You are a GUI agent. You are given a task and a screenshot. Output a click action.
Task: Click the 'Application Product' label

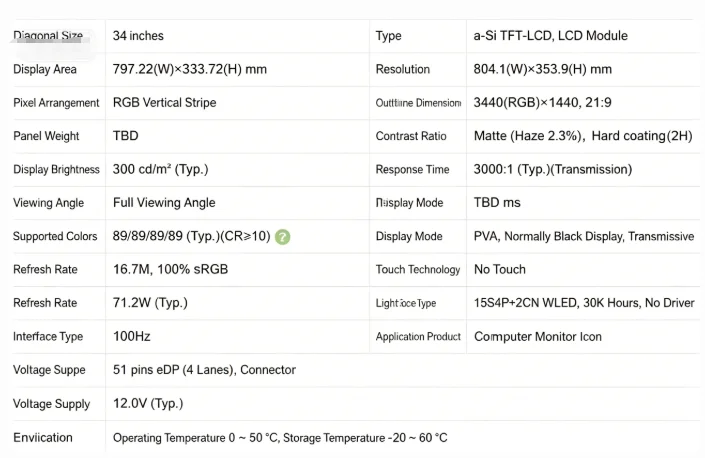click(x=418, y=337)
